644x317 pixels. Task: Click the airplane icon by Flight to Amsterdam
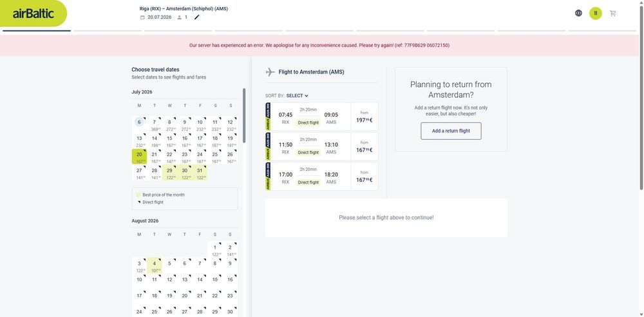pos(270,72)
